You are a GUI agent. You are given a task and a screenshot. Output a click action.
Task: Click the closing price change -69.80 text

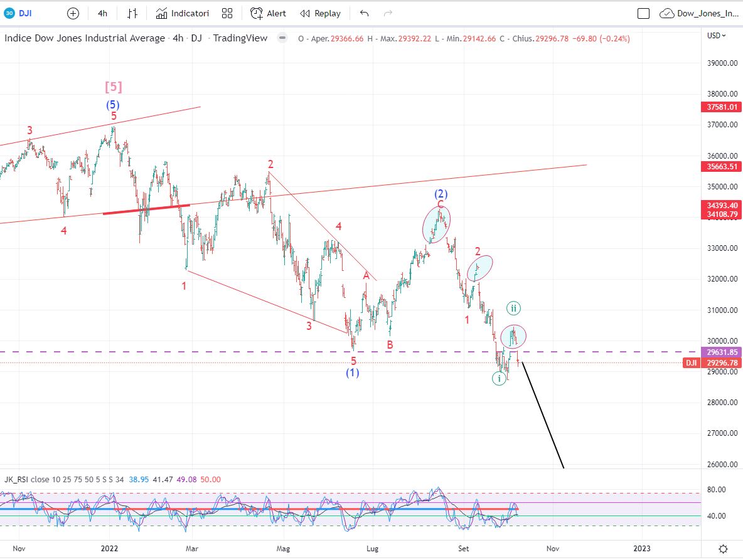coord(584,39)
